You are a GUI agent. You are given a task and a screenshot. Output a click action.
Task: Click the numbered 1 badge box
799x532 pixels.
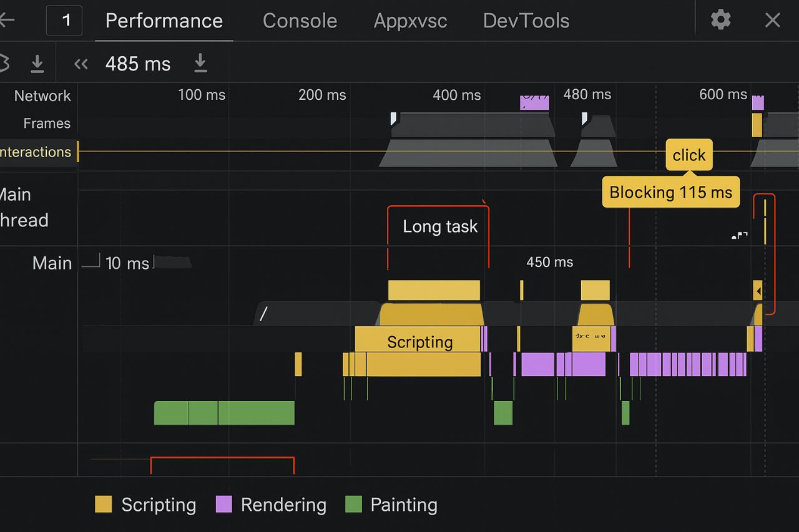(64, 21)
